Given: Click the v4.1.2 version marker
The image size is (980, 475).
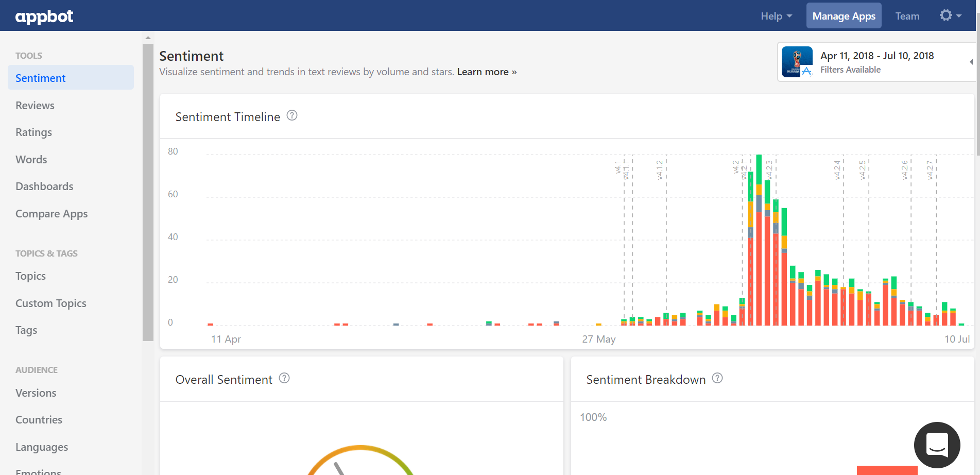Looking at the screenshot, I should coord(660,169).
